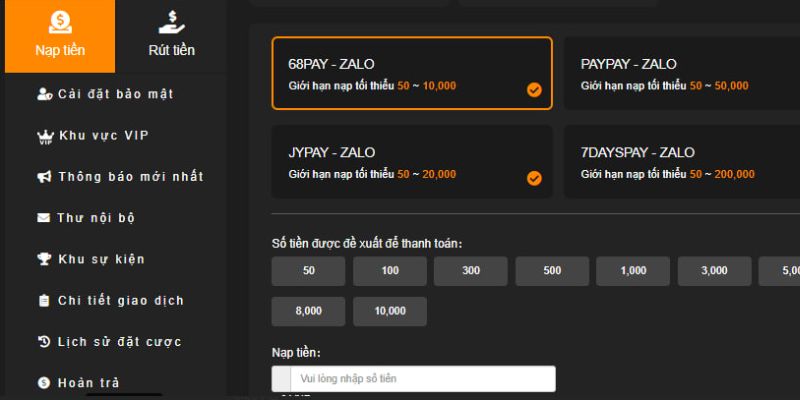Choose suggested amount 1,000
The image size is (800, 400).
click(633, 271)
